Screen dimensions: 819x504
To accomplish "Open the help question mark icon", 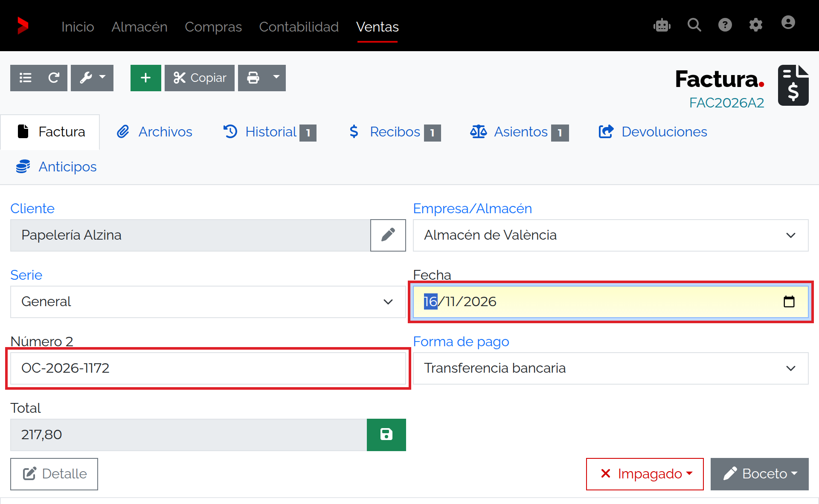I will [725, 25].
